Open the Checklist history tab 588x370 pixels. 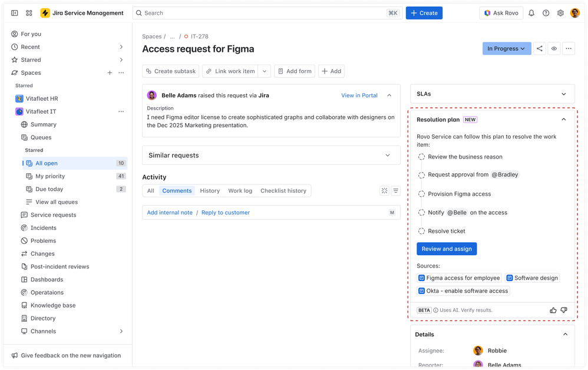pyautogui.click(x=283, y=191)
